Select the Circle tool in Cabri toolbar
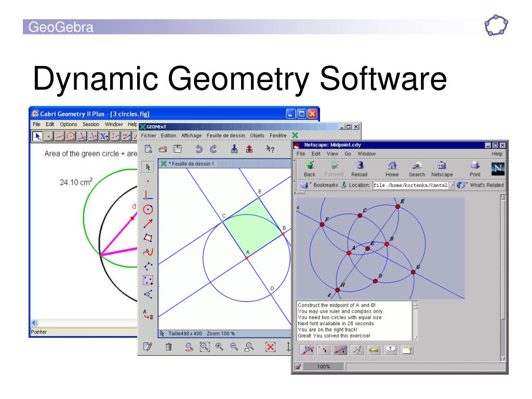Image resolution: width=532 pixels, height=399 pixels. coord(71,137)
